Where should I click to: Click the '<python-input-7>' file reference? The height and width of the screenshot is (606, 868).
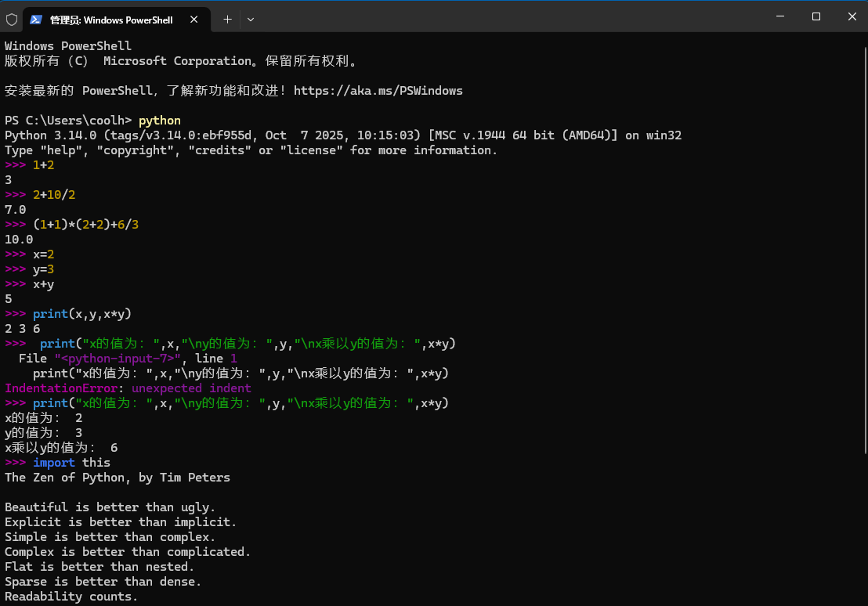118,359
